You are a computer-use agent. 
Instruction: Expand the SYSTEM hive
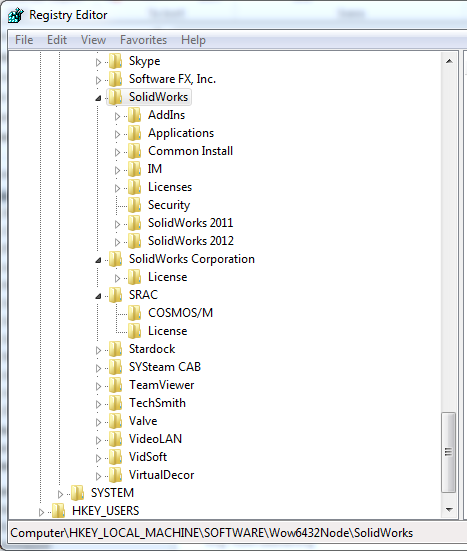[x=60, y=494]
